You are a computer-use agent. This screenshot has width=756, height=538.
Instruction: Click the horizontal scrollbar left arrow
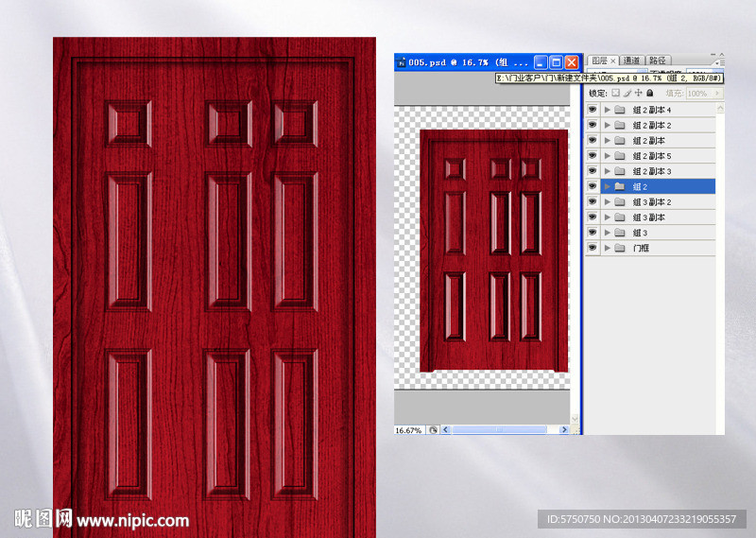click(446, 429)
